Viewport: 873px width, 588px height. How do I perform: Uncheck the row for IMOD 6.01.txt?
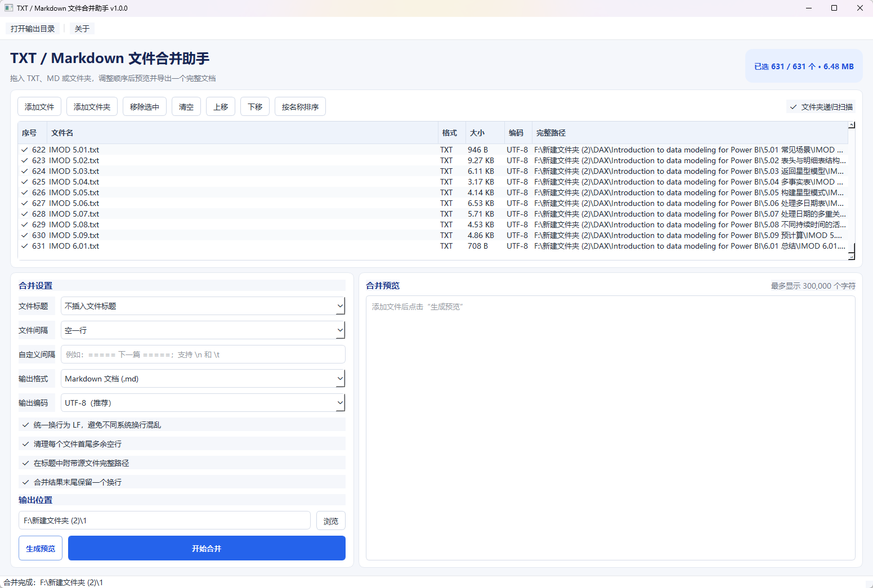point(25,246)
